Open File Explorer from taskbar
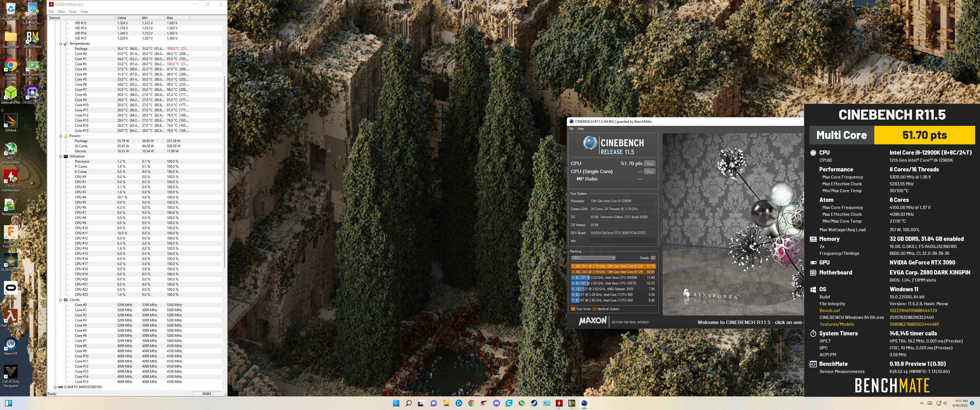Viewport: 980px width, 410px height. tap(446, 403)
